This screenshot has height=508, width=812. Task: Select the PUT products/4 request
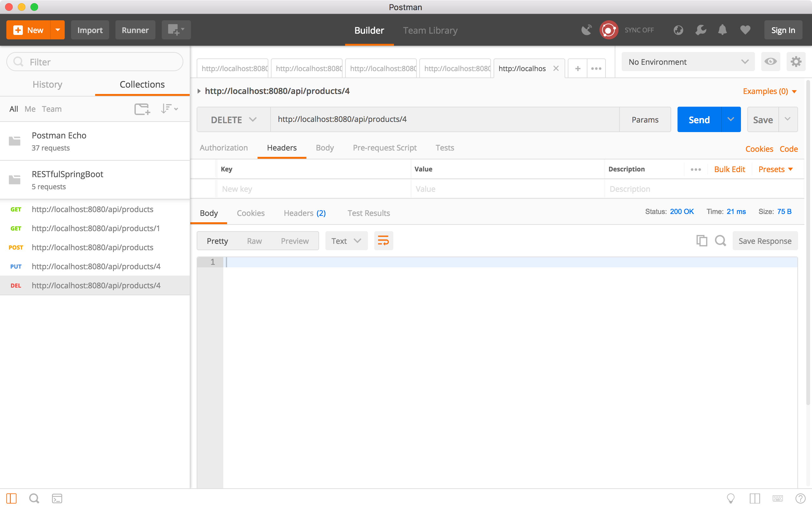tap(95, 266)
